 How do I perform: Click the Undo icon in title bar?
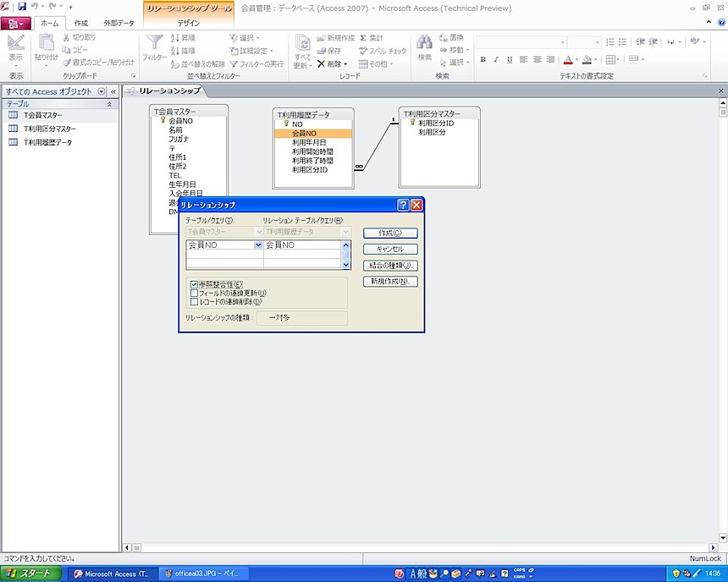tap(35, 7)
